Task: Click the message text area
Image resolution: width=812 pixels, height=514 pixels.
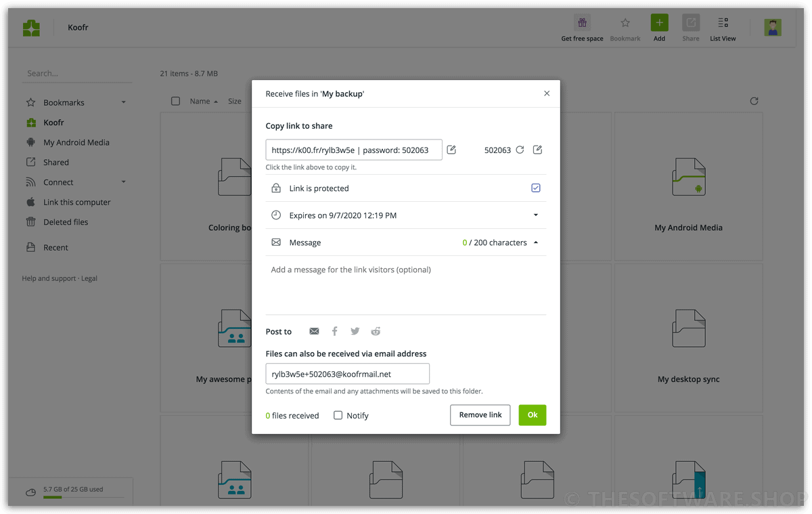Action: (x=406, y=284)
